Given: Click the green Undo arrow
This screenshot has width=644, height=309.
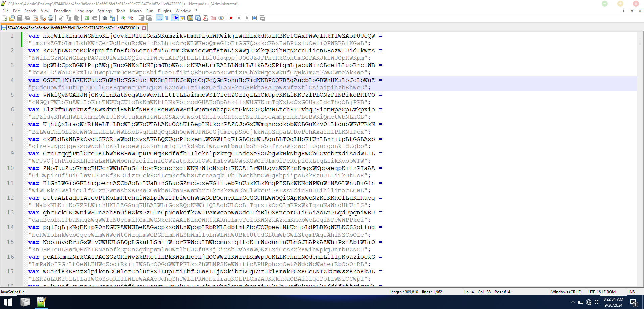Looking at the screenshot, I should pyautogui.click(x=87, y=18).
